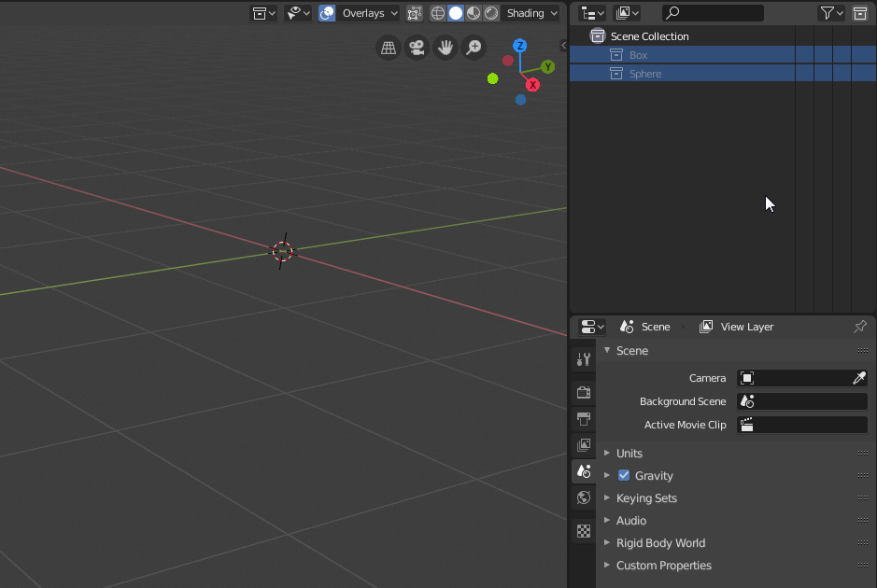Click the pan hand gizmo in the viewport
This screenshot has width=877, height=588.
point(445,47)
